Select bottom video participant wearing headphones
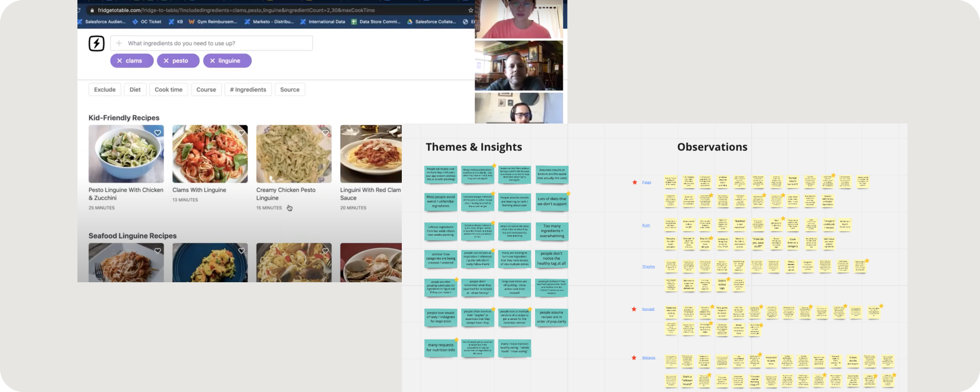 pyautogui.click(x=519, y=108)
